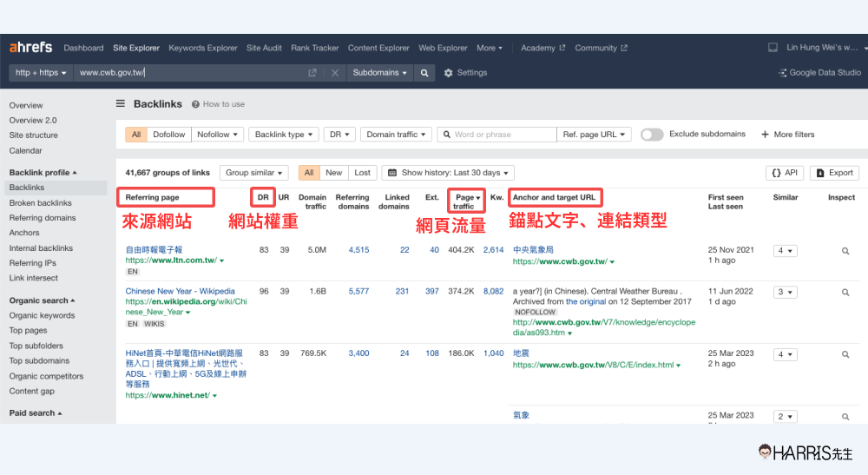Expand Similar 4 dropdown in ltn.com.tw row

coord(785,251)
